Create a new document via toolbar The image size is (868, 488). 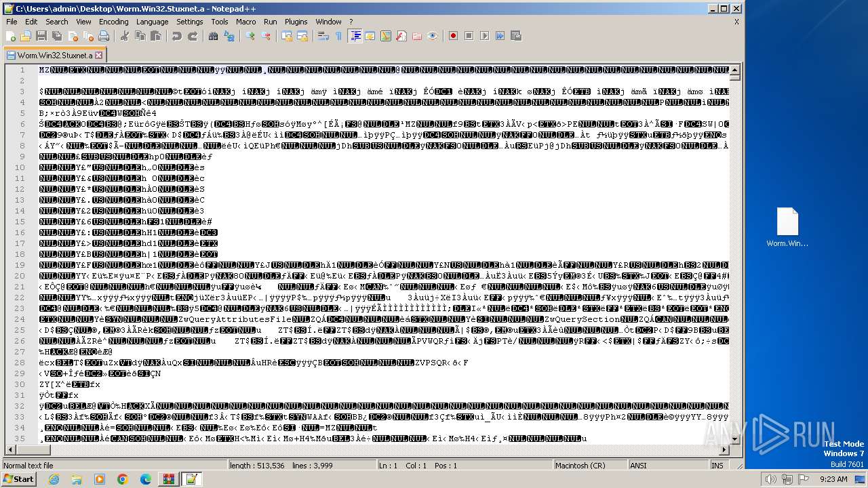pos(11,36)
